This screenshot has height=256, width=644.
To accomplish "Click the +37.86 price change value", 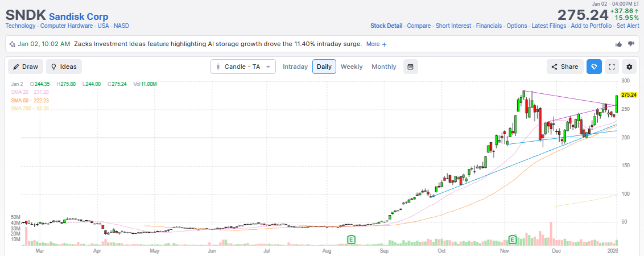I will coord(625,11).
